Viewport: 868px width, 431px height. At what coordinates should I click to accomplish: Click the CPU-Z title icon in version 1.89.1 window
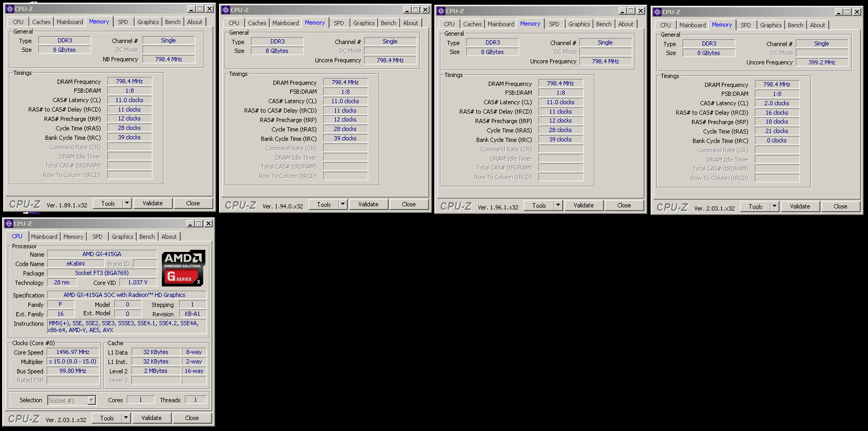coord(9,9)
